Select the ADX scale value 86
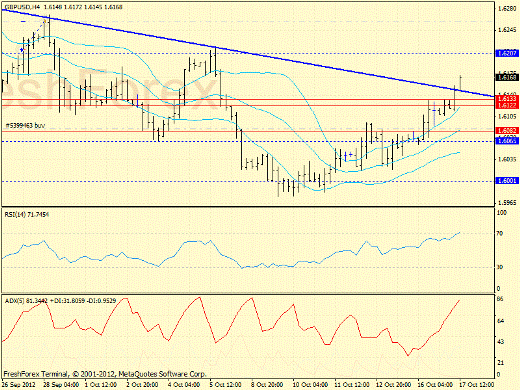Viewport: 520px width, 390px height. coord(500,299)
